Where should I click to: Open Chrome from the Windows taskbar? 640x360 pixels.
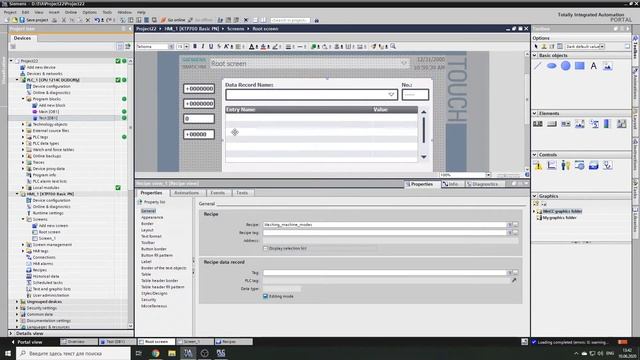pyautogui.click(x=155, y=353)
